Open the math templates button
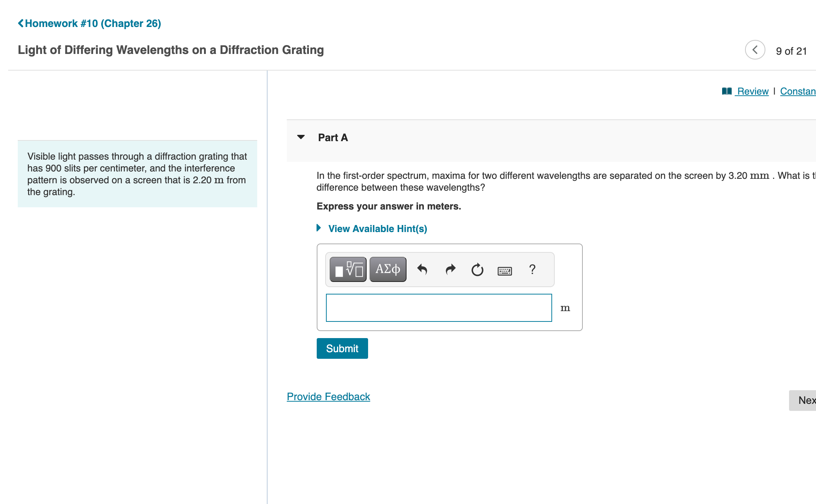816x504 pixels. [x=348, y=269]
